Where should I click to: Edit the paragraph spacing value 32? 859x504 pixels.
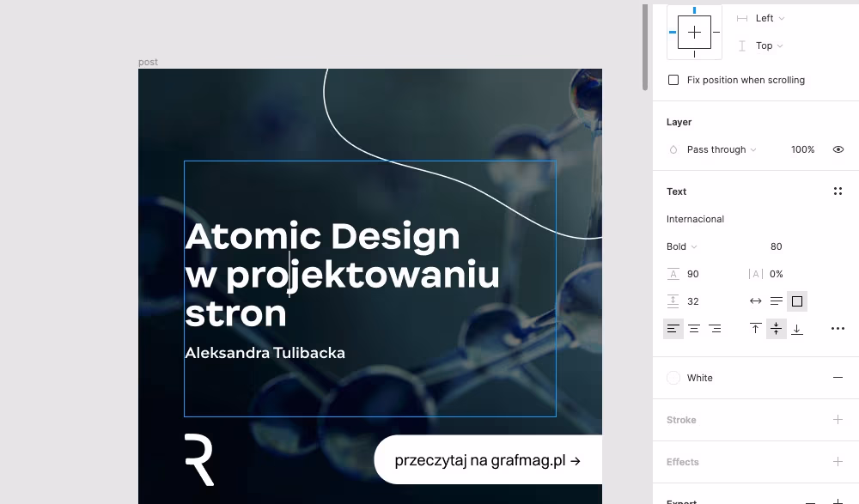693,301
